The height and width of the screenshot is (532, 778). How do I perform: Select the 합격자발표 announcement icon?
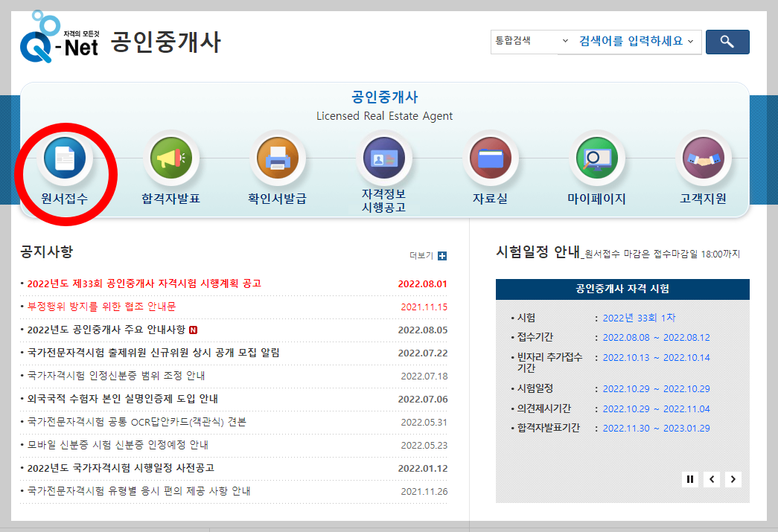(172, 158)
